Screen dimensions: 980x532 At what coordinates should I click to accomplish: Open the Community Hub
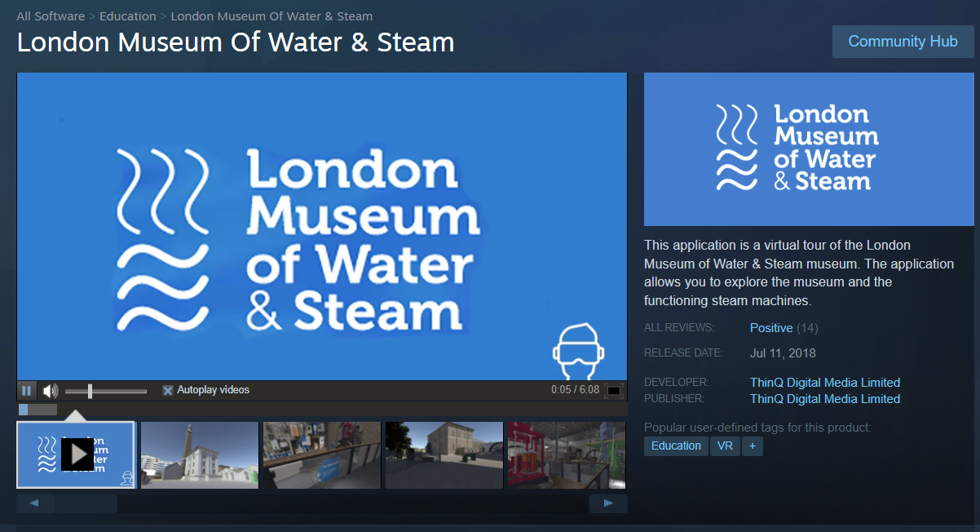coord(903,42)
